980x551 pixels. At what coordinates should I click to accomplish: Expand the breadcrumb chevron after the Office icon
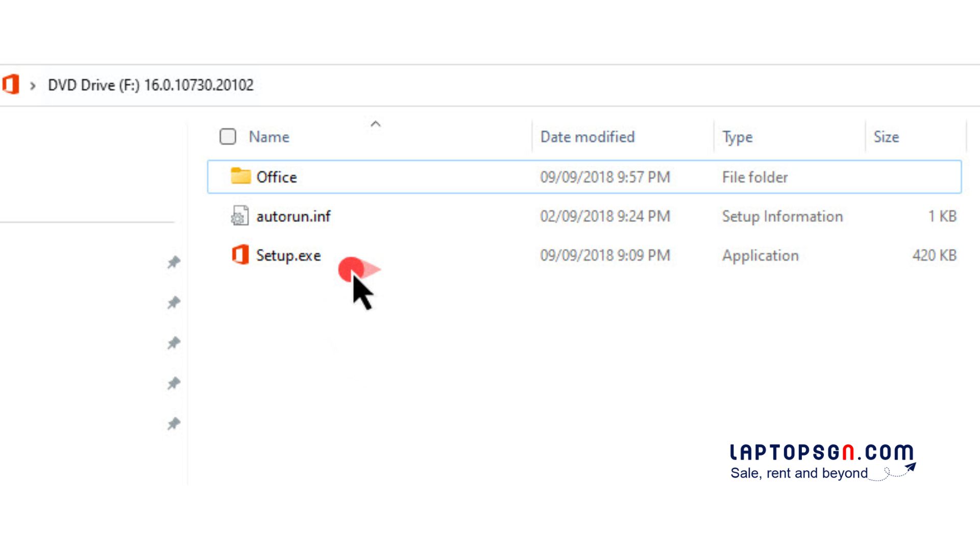33,86
